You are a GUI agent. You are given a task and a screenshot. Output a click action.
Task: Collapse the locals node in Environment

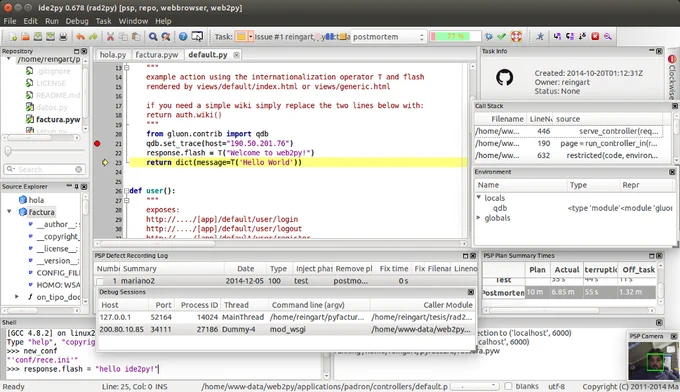coord(479,197)
